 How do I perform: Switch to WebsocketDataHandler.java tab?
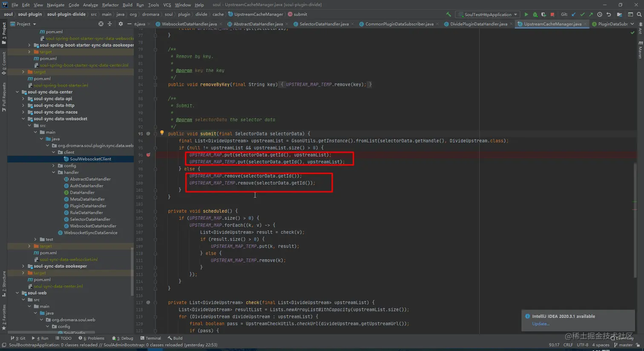189,24
